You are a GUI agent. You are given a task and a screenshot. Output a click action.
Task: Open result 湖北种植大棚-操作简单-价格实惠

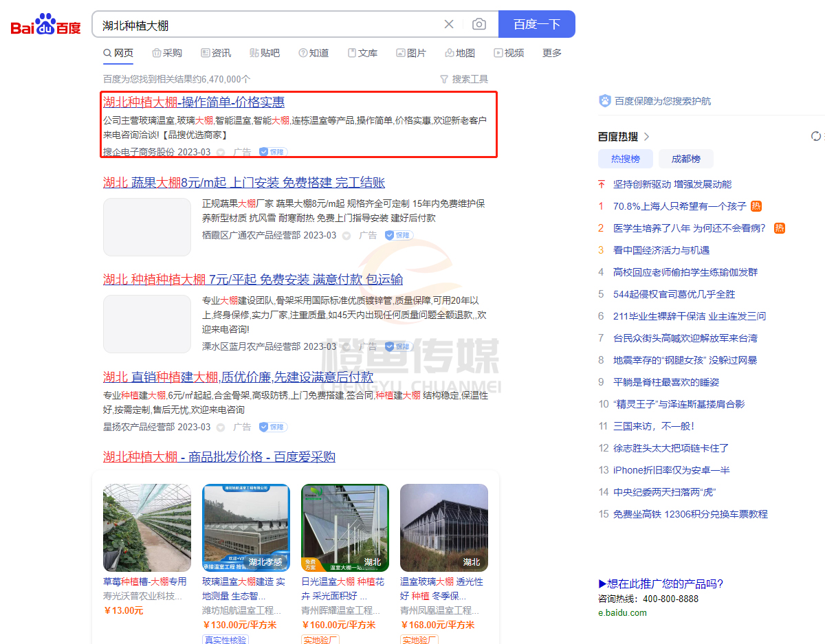click(194, 102)
